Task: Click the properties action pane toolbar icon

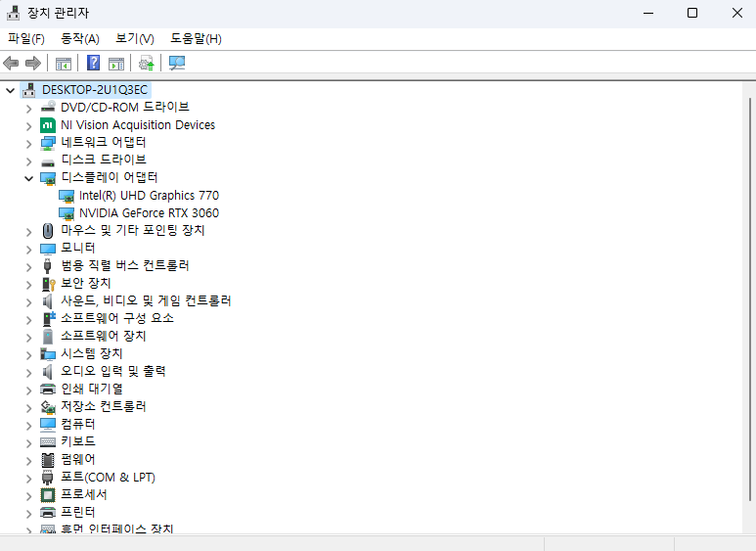Action: click(116, 64)
